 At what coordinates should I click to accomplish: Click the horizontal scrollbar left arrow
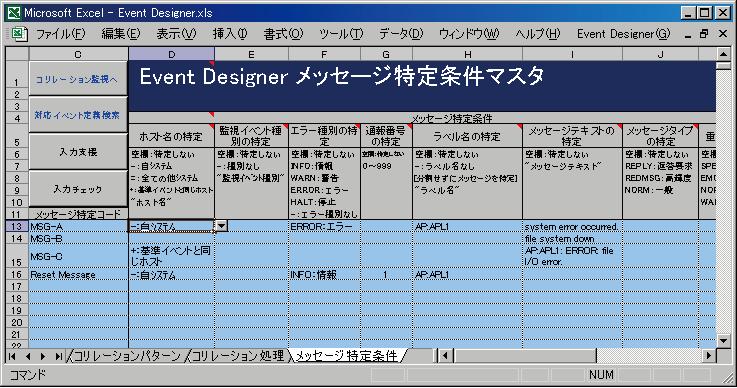445,356
